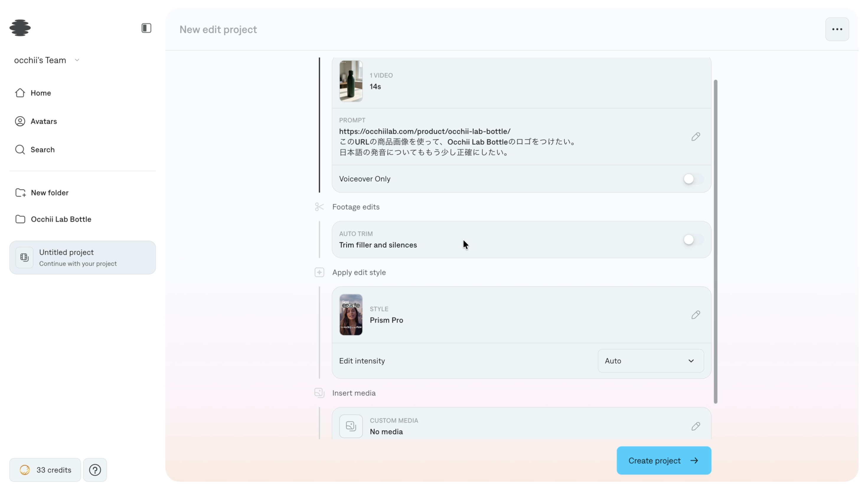The image size is (868, 490).
Task: Expand the occhii's Team switcher
Action: pos(47,60)
